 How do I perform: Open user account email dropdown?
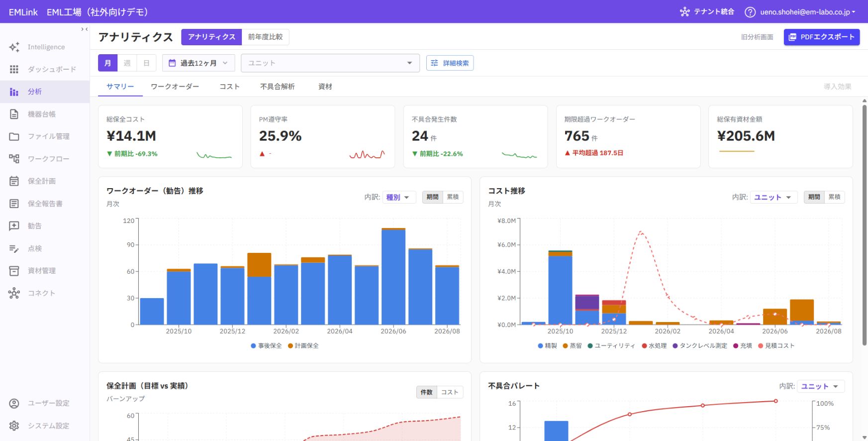pyautogui.click(x=808, y=12)
